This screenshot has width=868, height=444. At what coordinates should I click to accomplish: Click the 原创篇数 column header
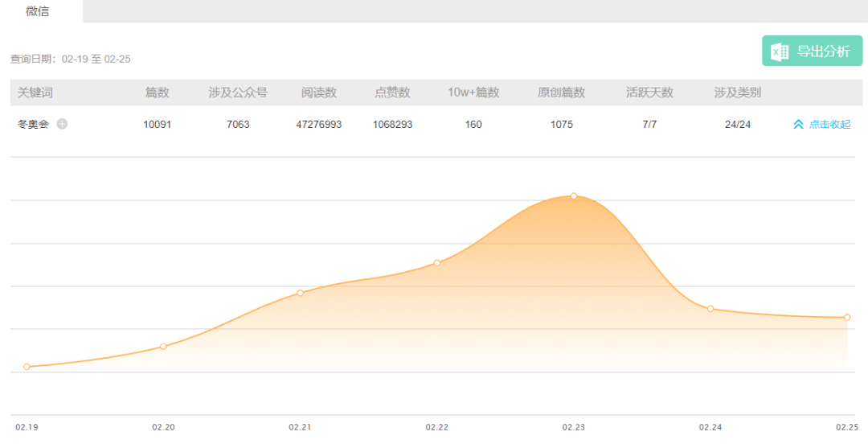pos(562,92)
